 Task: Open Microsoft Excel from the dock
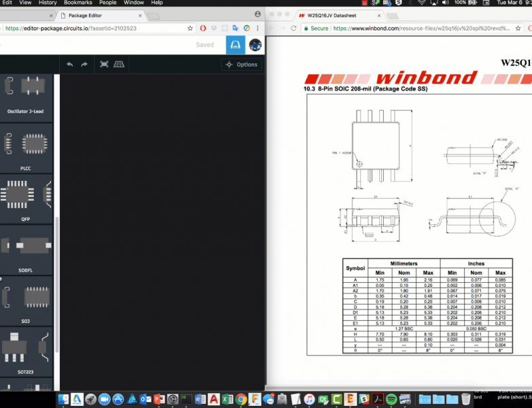click(x=228, y=399)
